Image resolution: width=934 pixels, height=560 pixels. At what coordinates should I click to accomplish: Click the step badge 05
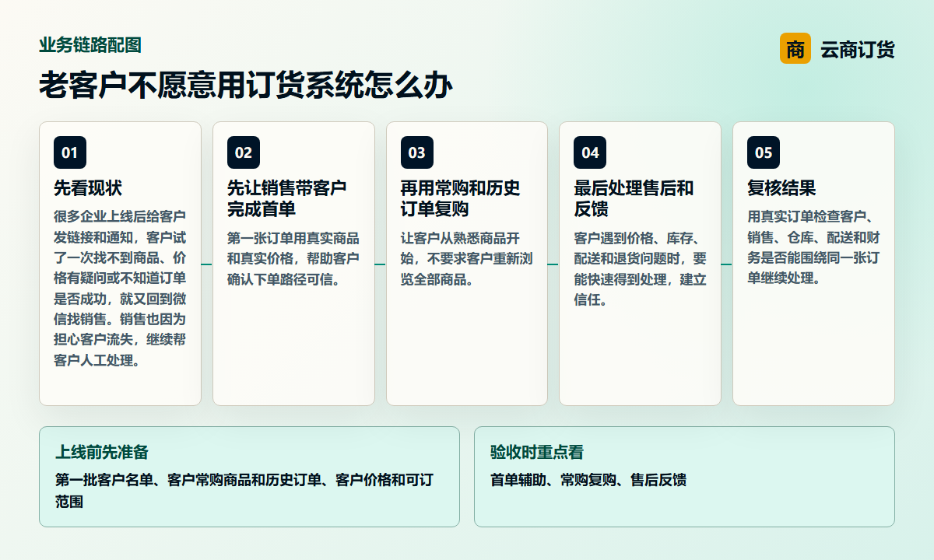point(764,152)
